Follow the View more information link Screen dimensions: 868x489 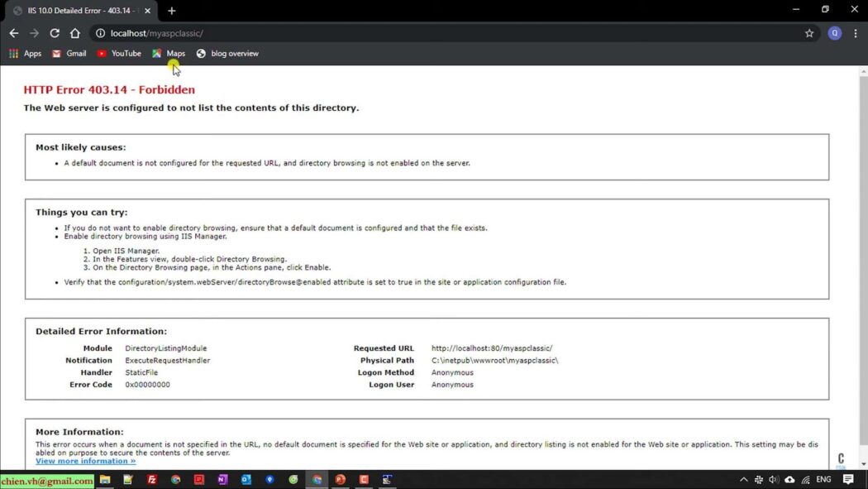(x=86, y=461)
